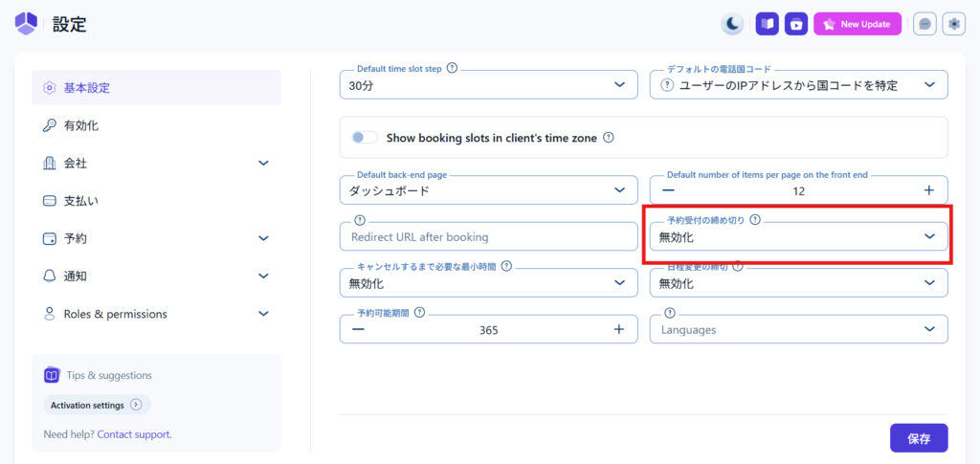Open the documentation book icon
The width and height of the screenshot is (980, 464).
767,24
